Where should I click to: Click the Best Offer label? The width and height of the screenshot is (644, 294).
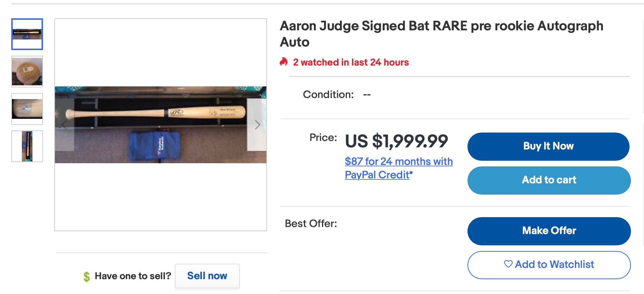[x=311, y=223]
